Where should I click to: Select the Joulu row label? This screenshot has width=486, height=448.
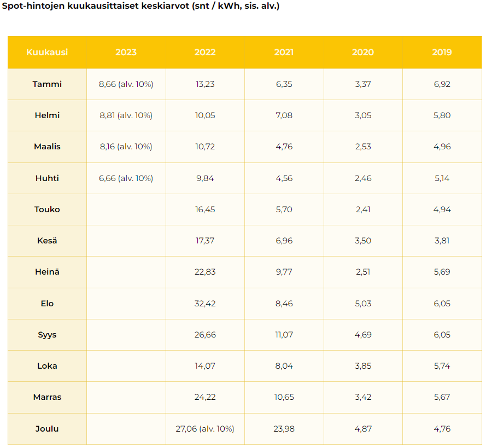click(47, 429)
